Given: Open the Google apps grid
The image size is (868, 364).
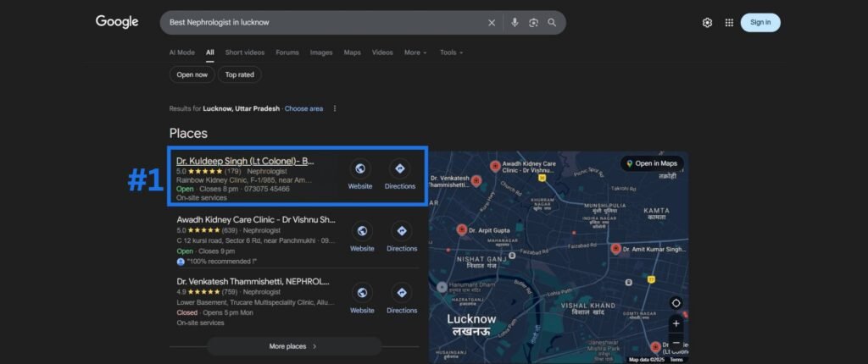Looking at the screenshot, I should 729,23.
